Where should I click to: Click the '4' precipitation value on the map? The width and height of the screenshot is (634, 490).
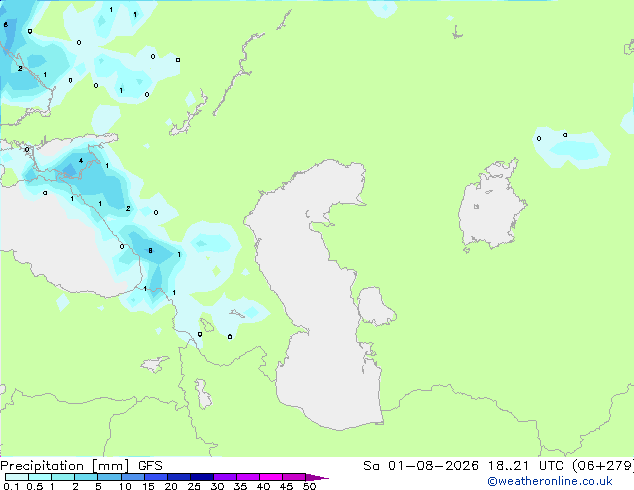(x=81, y=161)
